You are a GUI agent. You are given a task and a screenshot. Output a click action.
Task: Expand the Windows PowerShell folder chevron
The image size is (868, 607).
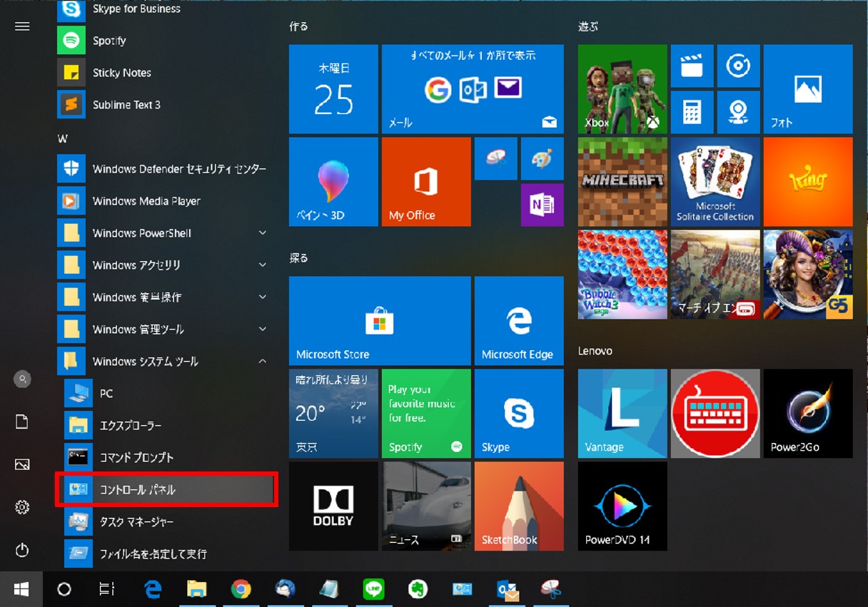263,233
